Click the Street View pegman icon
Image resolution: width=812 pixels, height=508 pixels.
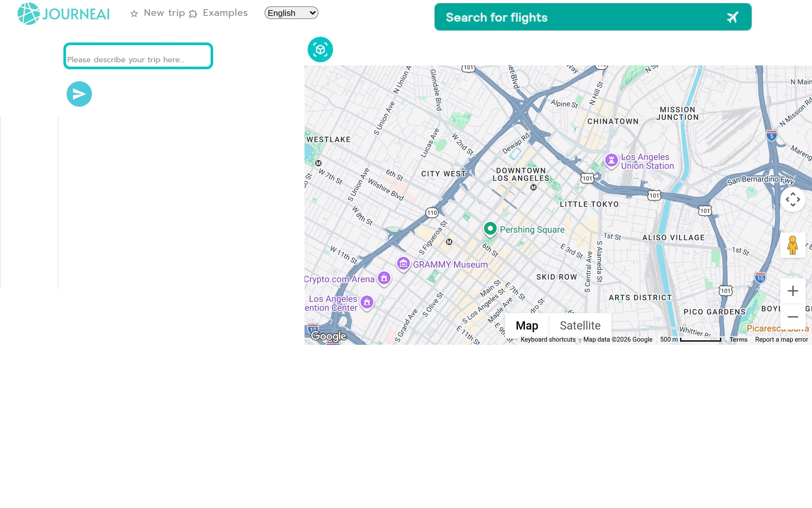[793, 245]
